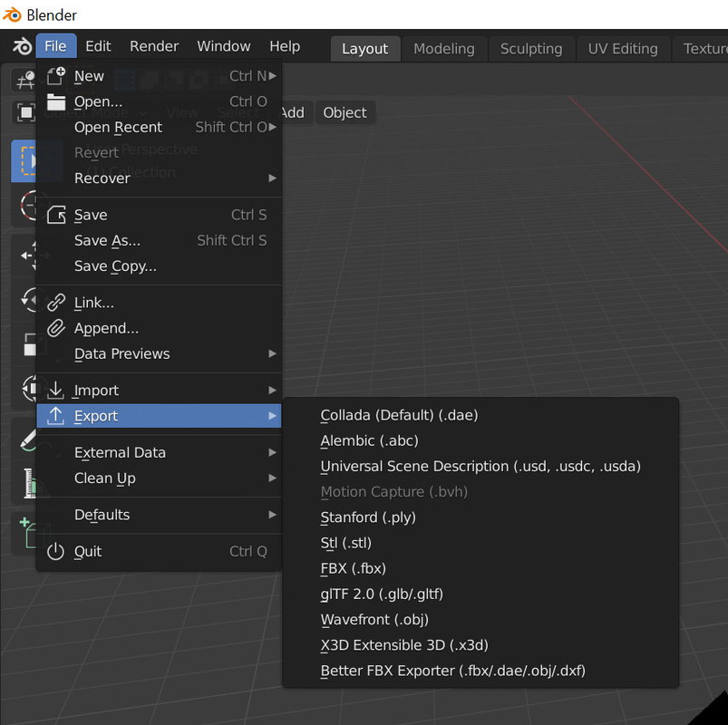
Task: Export as FBX (.fbx)
Action: [480, 568]
